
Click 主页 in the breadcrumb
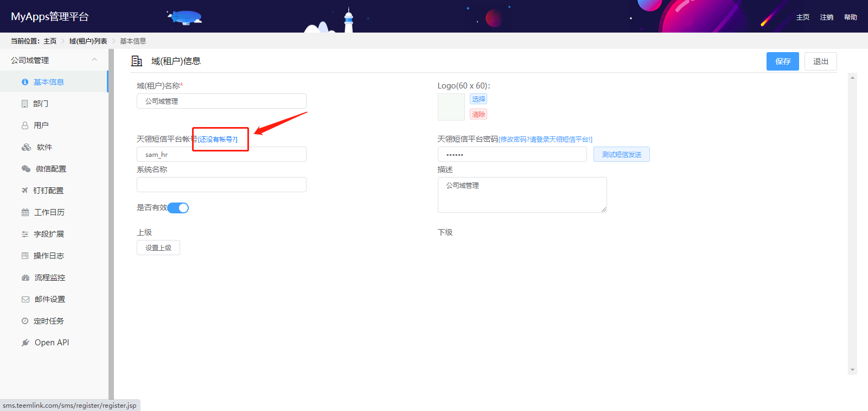click(x=50, y=41)
